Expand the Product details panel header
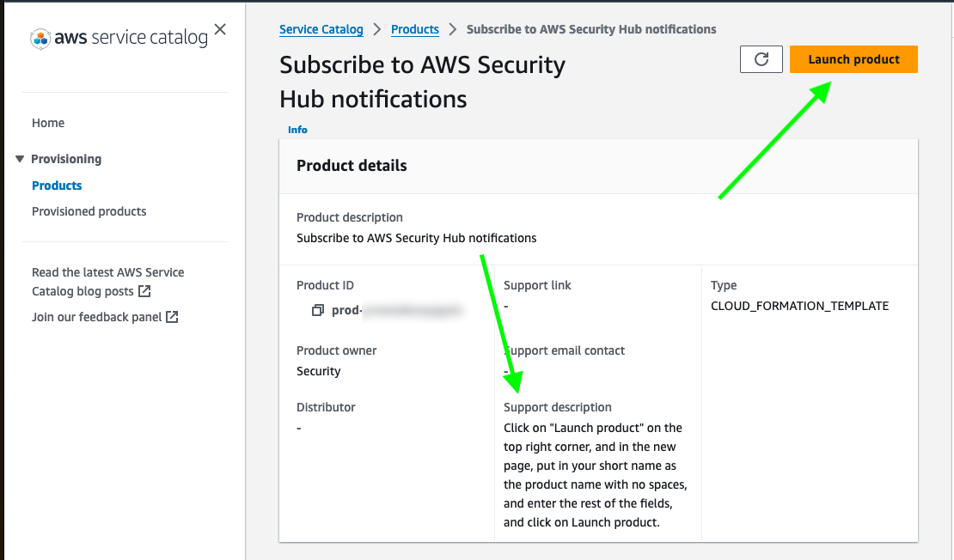Image resolution: width=954 pixels, height=560 pixels. click(353, 166)
